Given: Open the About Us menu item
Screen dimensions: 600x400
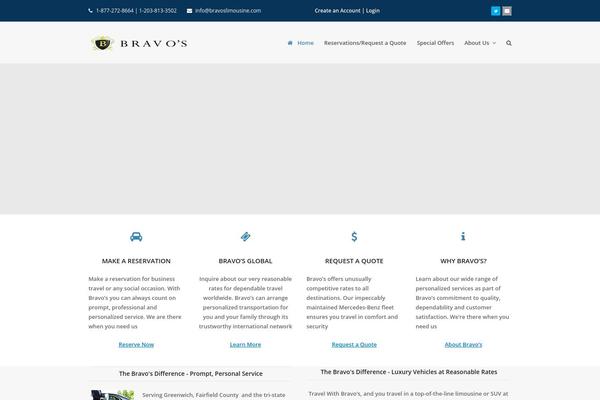Looking at the screenshot, I should [476, 43].
